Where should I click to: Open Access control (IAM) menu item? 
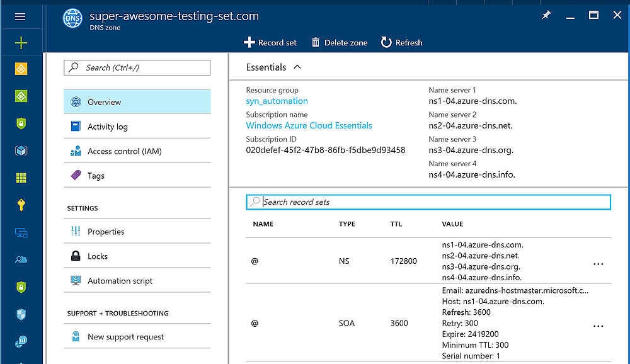pos(137,151)
